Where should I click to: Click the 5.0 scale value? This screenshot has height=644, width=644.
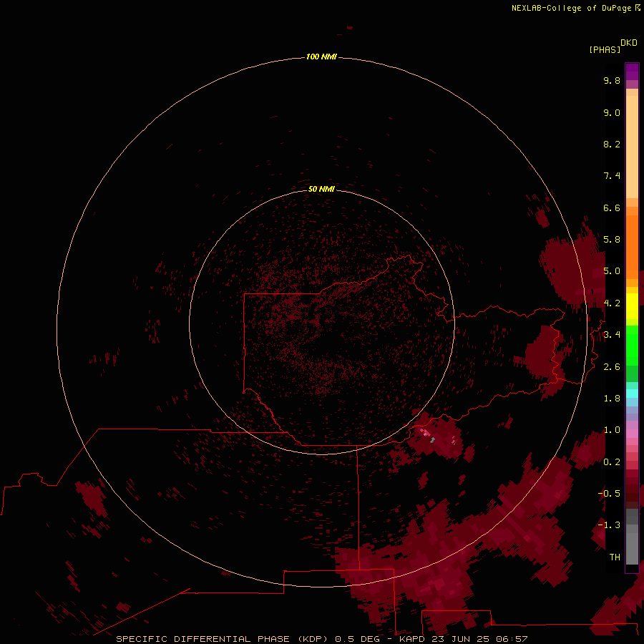[x=612, y=271]
